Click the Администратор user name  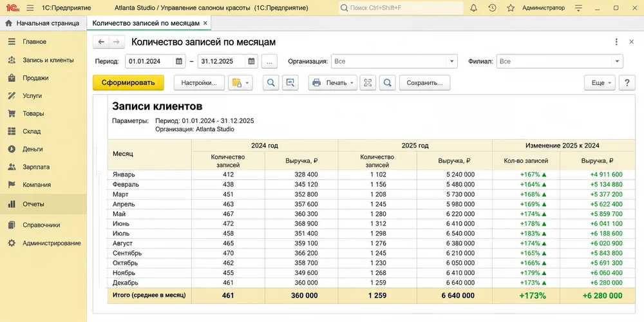click(x=544, y=8)
